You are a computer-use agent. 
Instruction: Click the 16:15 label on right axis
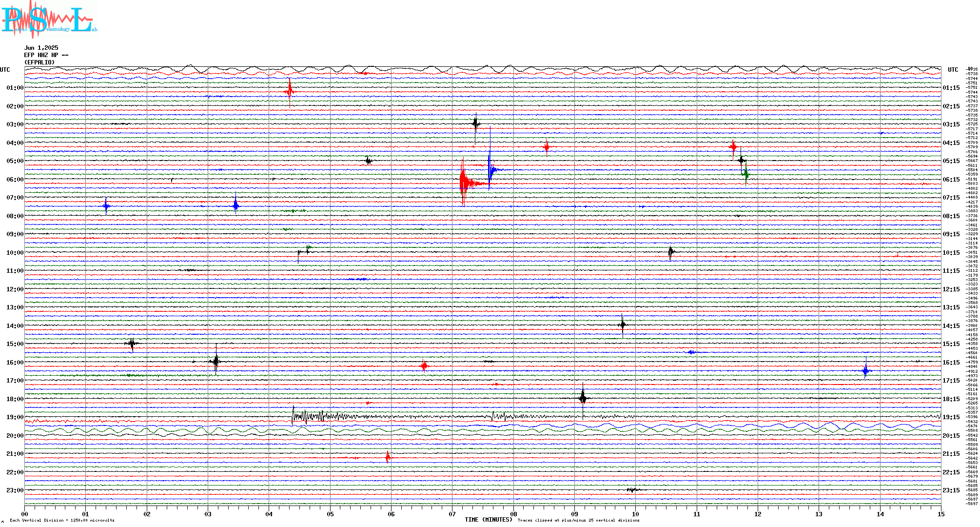pos(951,363)
